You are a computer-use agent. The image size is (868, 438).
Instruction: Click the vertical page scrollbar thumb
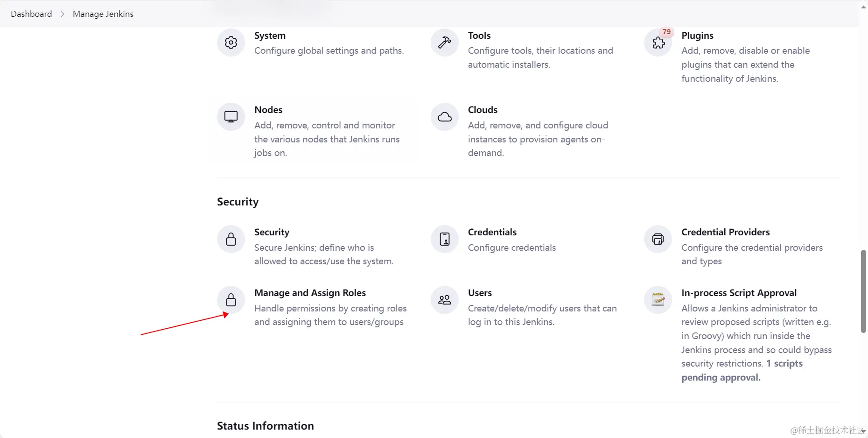coord(863,291)
